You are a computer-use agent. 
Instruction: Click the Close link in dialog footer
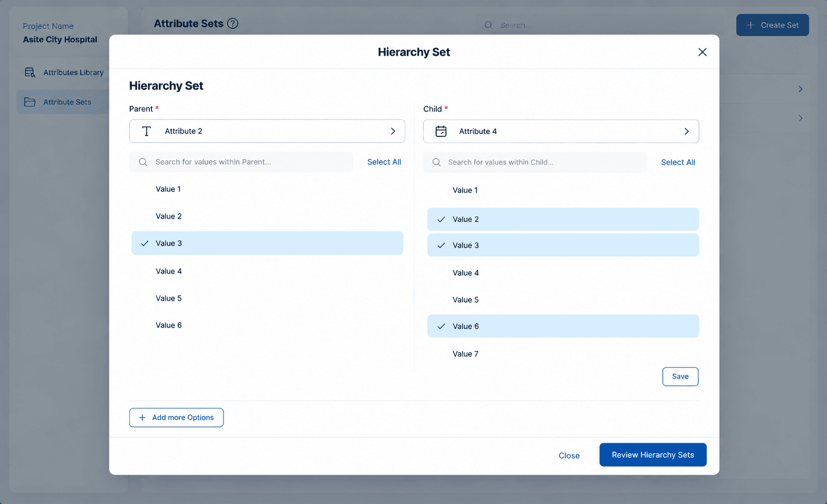[569, 456]
